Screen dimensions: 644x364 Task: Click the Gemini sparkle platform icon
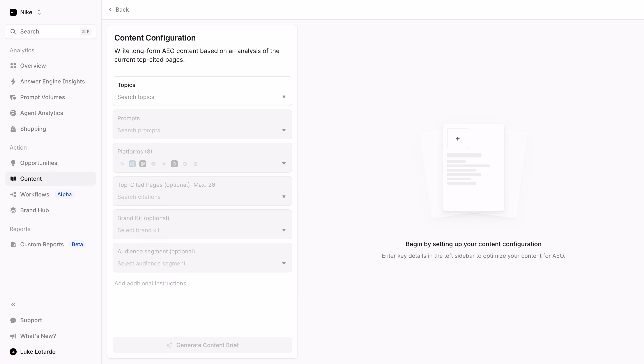coord(164,164)
